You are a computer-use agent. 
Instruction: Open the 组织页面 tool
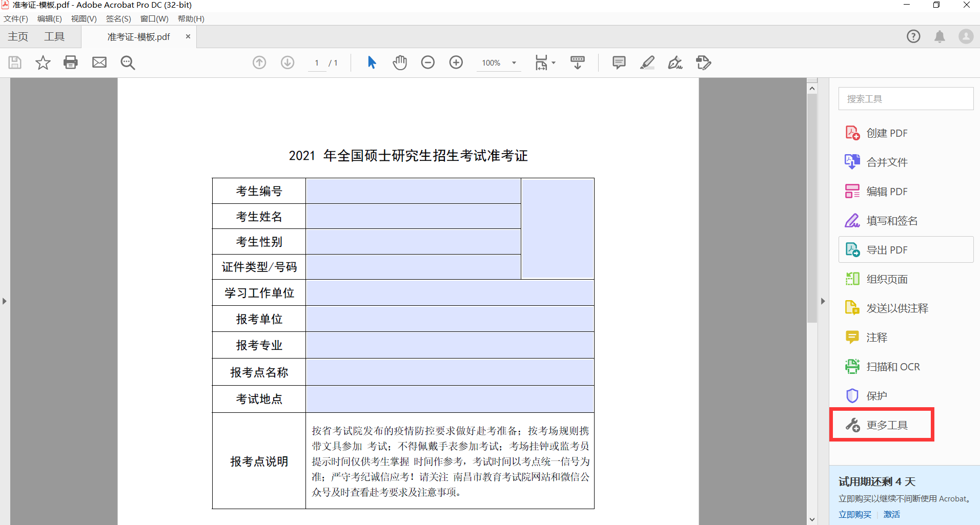coord(906,279)
